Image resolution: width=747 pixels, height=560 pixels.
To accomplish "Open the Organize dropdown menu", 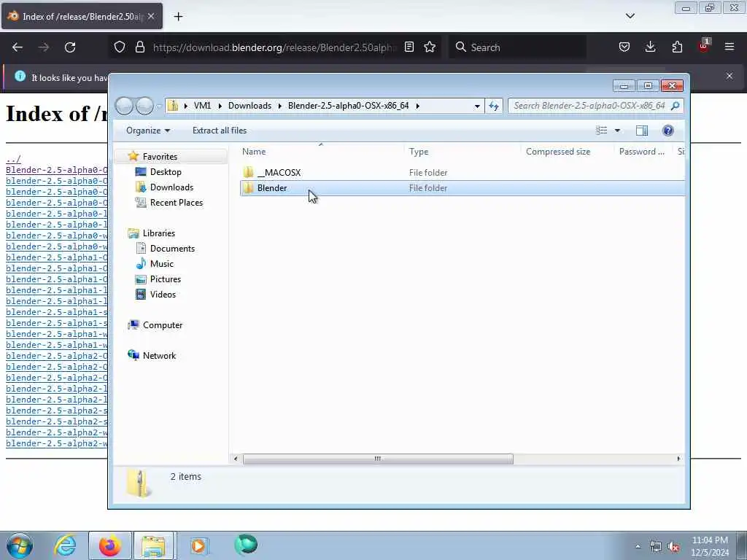I will coord(147,131).
